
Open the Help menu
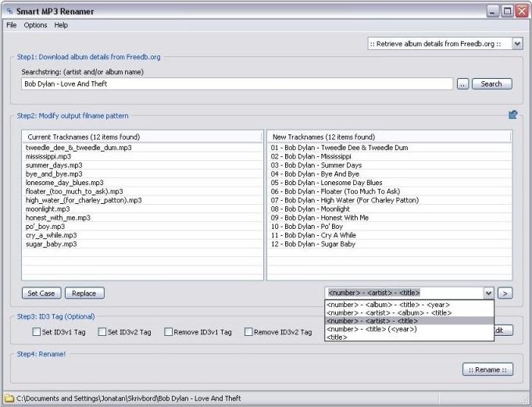61,25
